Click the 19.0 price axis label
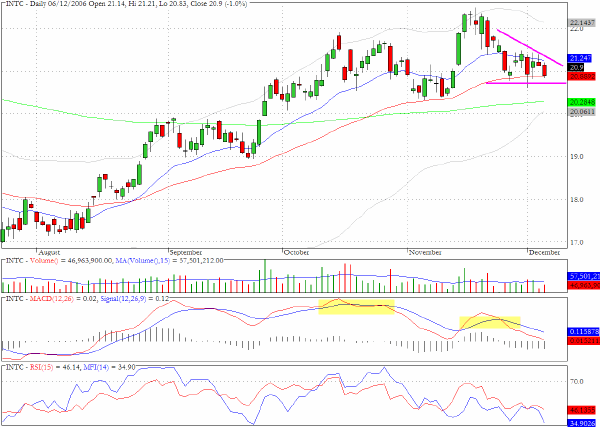Screen dimensions: 600x427 pos(577,156)
